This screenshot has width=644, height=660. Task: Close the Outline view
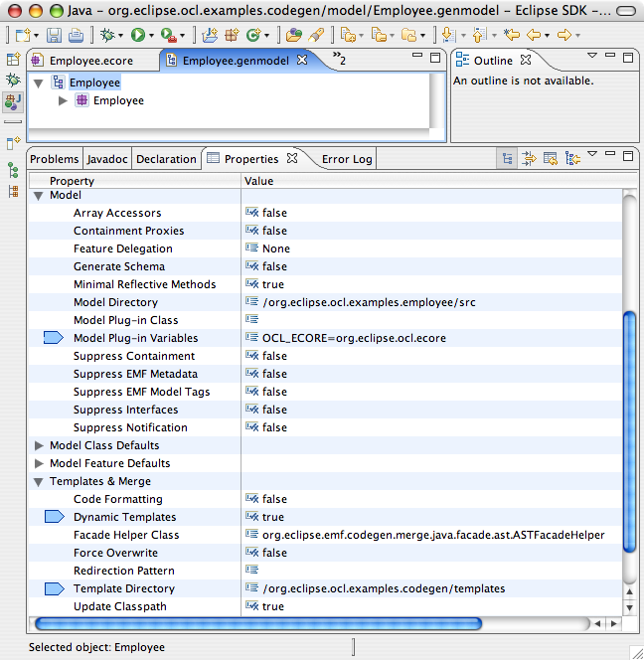coord(526,61)
